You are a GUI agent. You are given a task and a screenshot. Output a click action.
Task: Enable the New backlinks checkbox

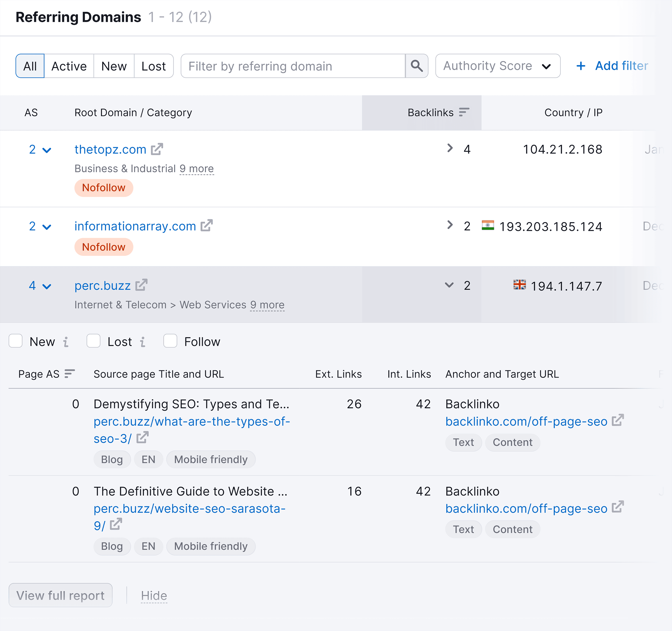tap(16, 341)
